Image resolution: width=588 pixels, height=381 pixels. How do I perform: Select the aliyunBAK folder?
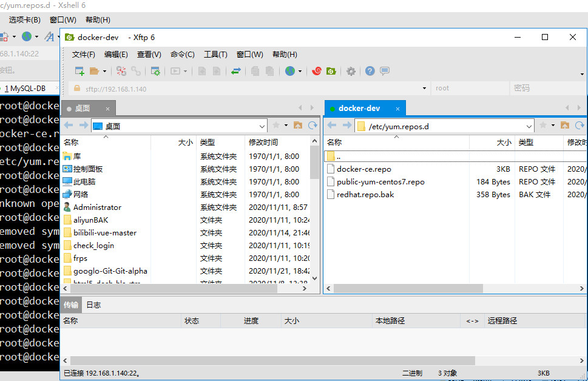click(x=91, y=220)
